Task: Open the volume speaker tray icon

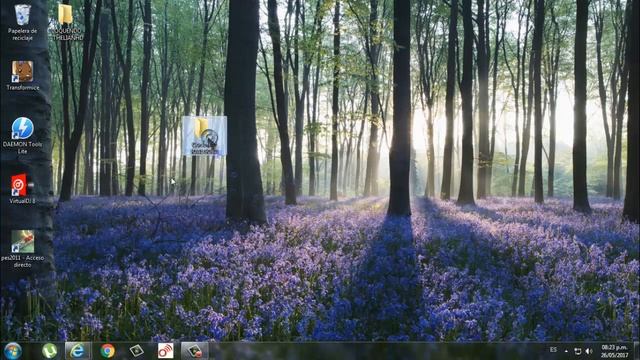Action: pyautogui.click(x=589, y=351)
